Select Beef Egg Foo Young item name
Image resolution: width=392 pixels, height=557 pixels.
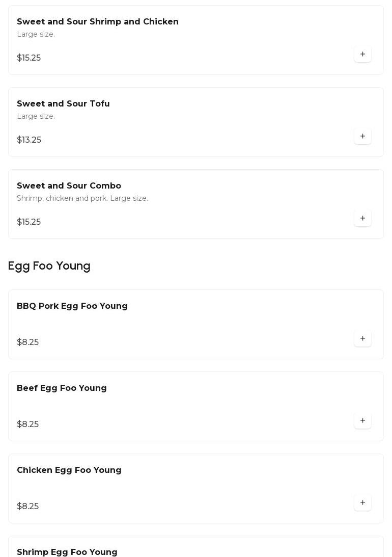click(x=62, y=388)
